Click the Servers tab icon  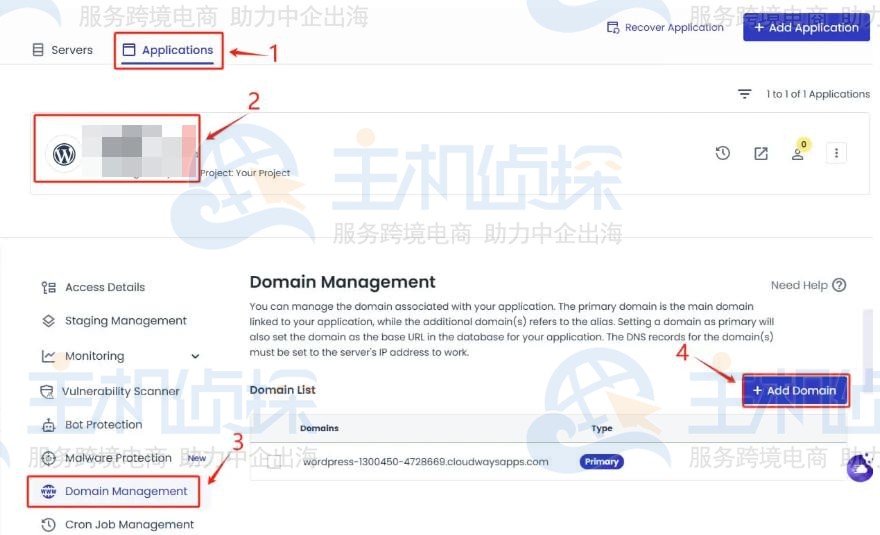coord(38,50)
